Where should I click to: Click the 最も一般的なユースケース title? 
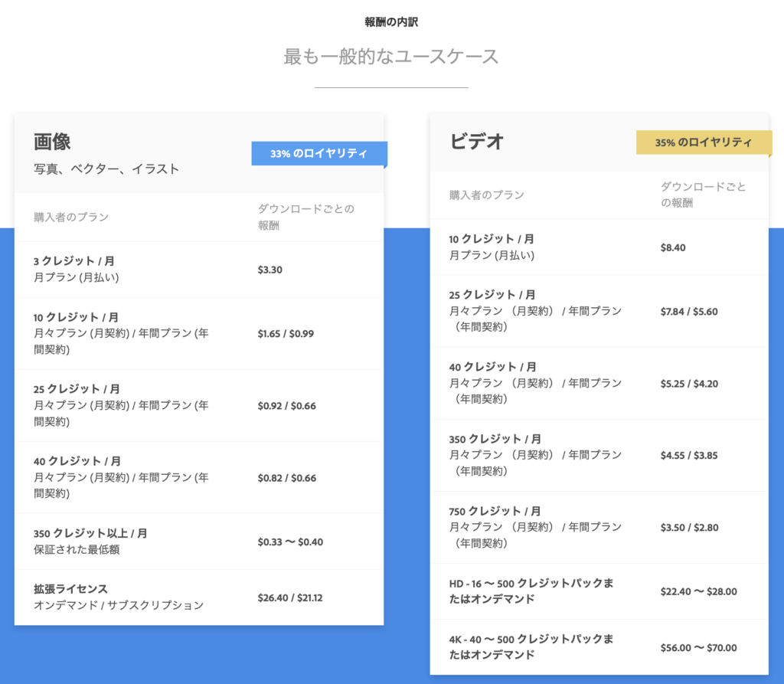[391, 57]
